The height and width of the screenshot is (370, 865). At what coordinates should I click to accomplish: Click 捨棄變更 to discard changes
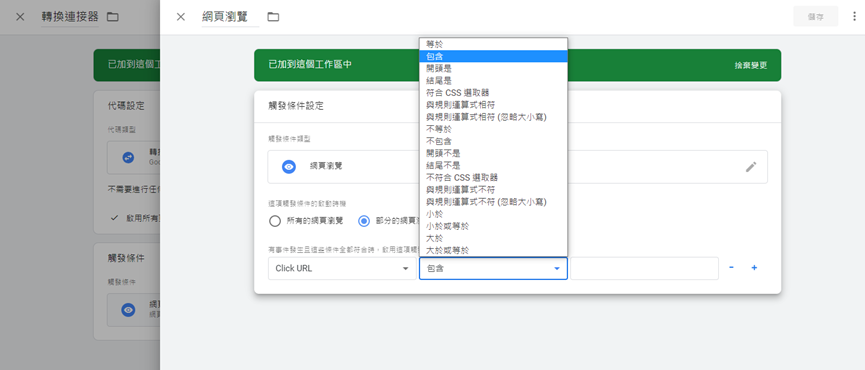pyautogui.click(x=750, y=65)
